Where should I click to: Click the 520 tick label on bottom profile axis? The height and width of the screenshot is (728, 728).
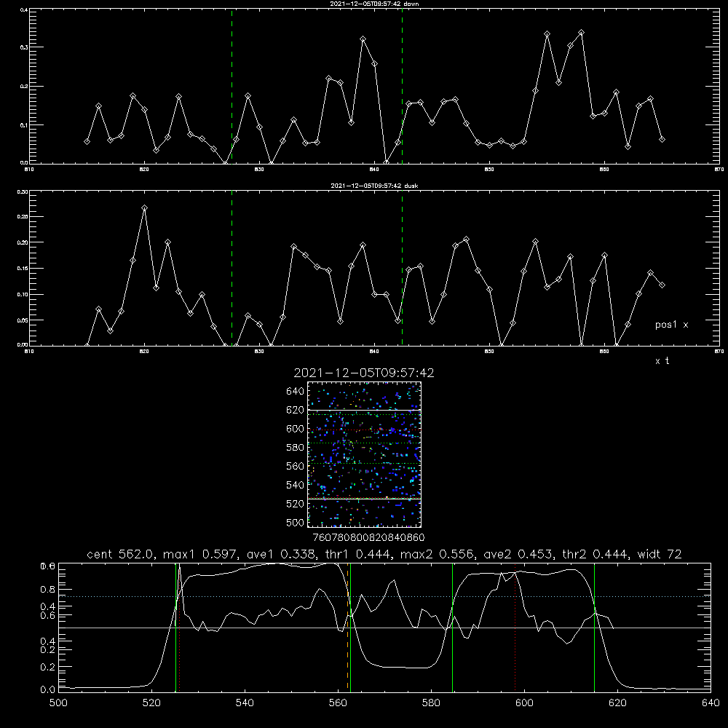coord(151,703)
